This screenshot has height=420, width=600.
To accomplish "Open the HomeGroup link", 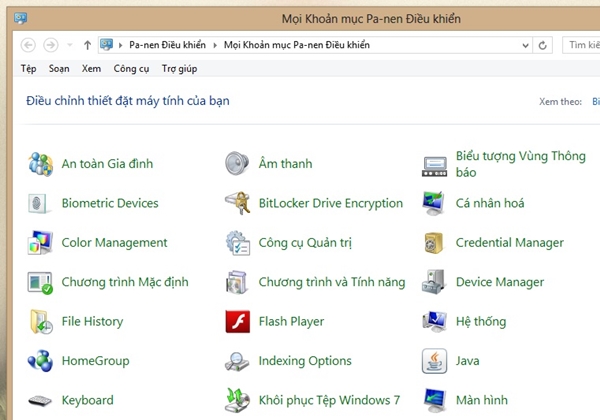I will click(x=95, y=361).
